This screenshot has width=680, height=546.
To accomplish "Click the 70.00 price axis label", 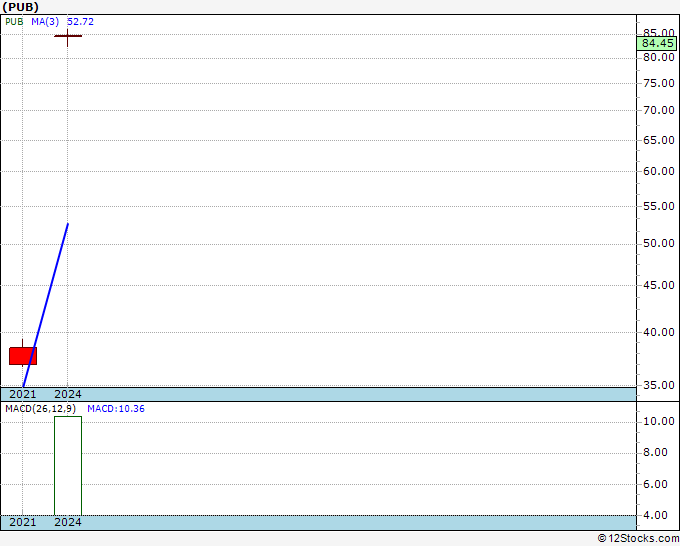I will 659,110.
